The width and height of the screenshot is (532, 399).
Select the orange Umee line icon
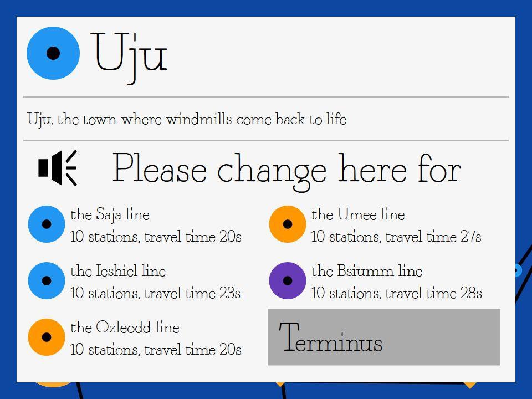click(x=288, y=224)
